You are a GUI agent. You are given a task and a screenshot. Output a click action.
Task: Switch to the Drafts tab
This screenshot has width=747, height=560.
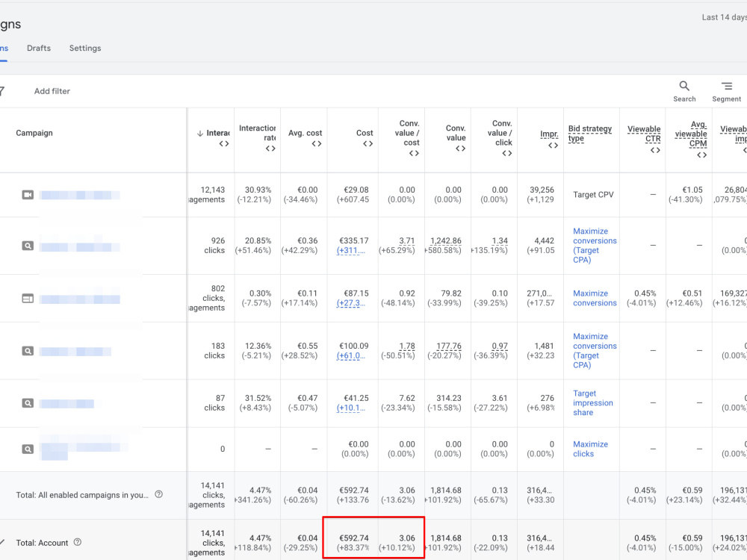tap(39, 48)
